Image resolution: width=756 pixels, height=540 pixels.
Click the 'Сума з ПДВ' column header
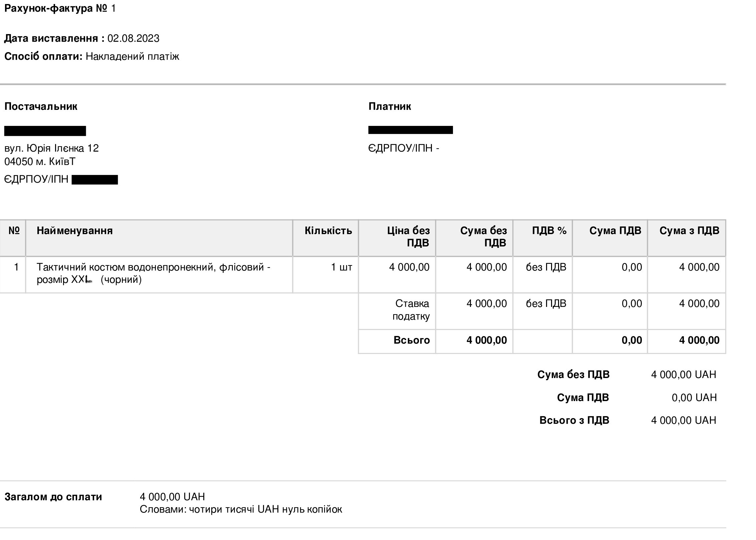point(689,231)
